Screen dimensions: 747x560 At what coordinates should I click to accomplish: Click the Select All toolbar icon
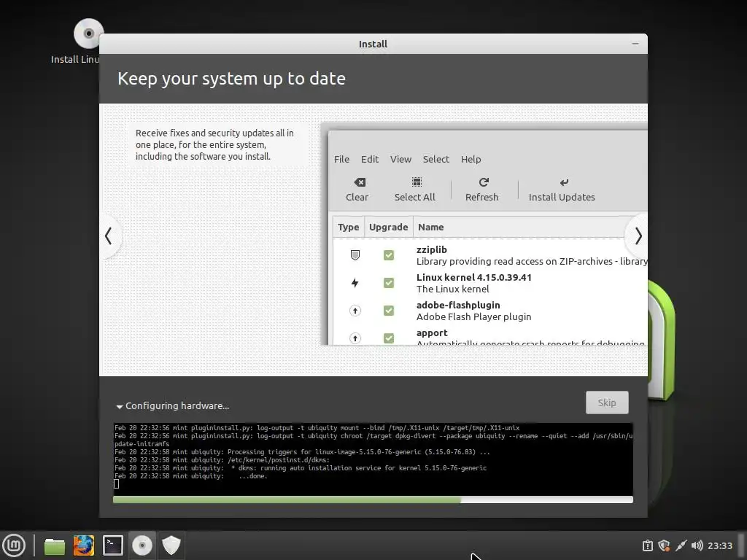417,182
